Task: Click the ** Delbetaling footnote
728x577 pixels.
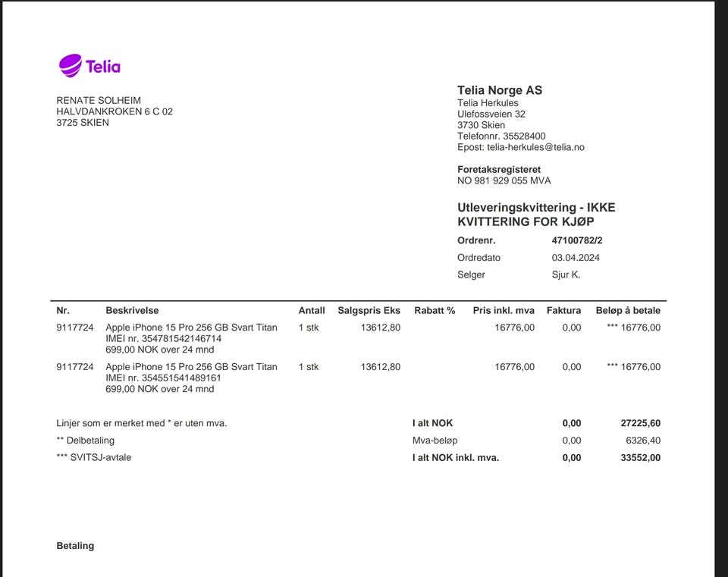Action: 86,441
